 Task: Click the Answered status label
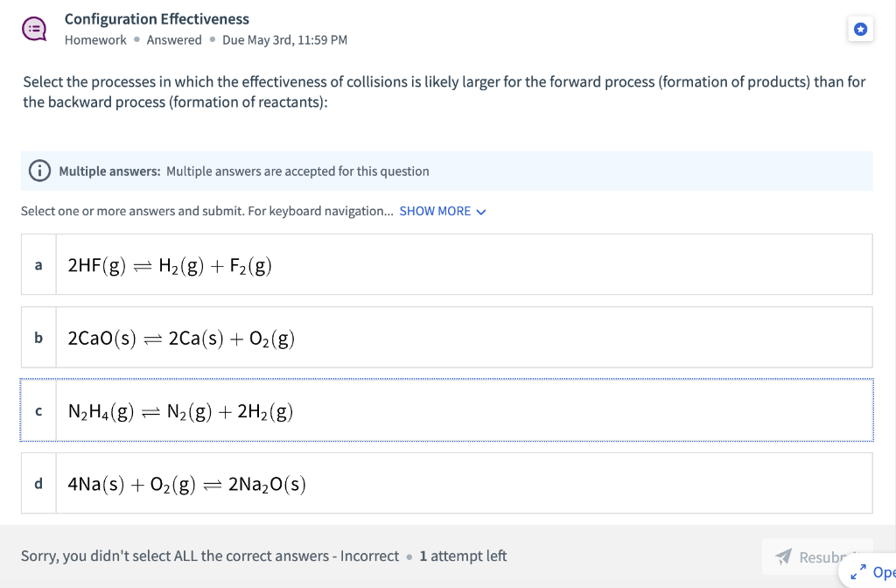coord(174,39)
